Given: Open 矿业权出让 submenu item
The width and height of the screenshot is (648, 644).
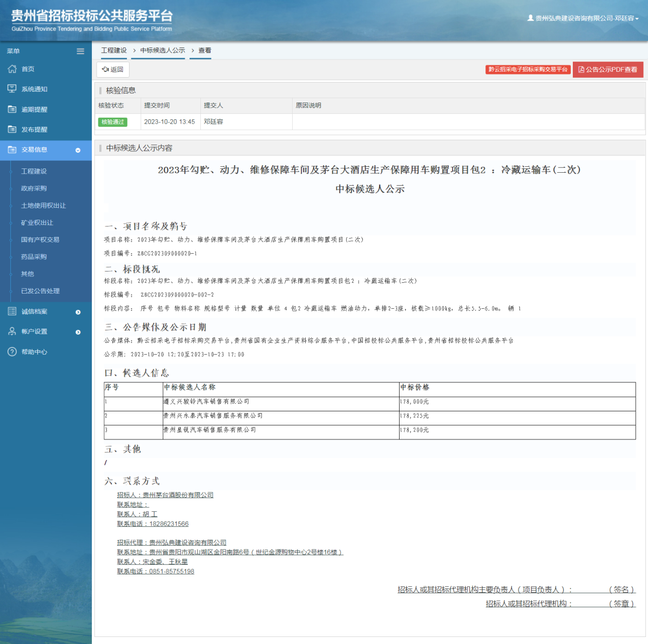Looking at the screenshot, I should 37,222.
